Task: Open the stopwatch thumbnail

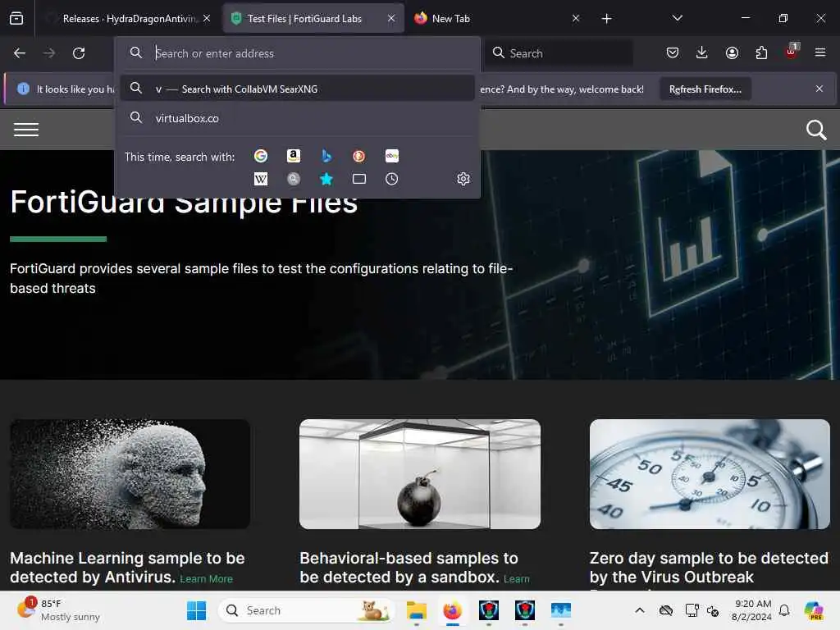Action: (x=710, y=474)
